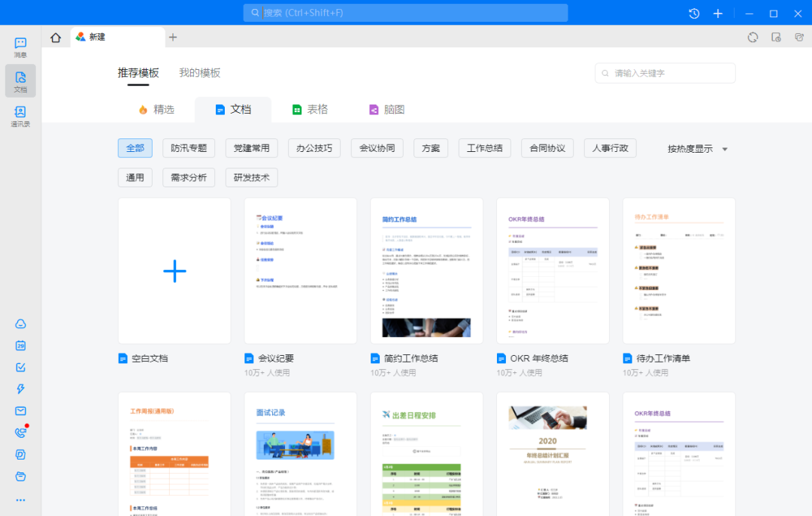Screen dimensions: 812x516
Task: Select the Documents (文档) sidebar icon
Action: point(21,80)
